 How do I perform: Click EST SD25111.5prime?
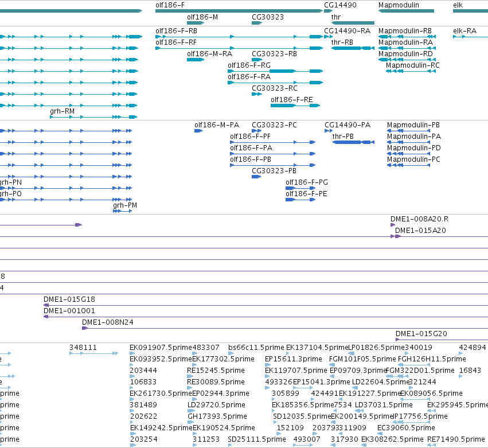tap(230, 445)
